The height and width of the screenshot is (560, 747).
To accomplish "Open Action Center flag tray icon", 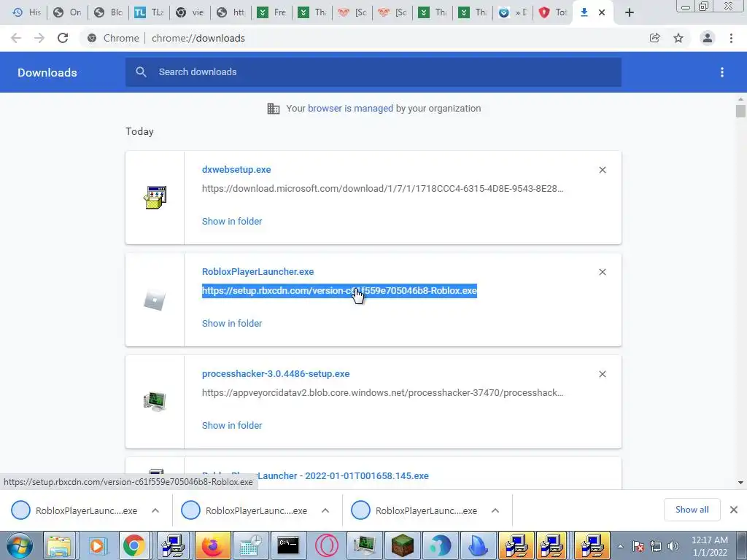I will tap(638, 546).
